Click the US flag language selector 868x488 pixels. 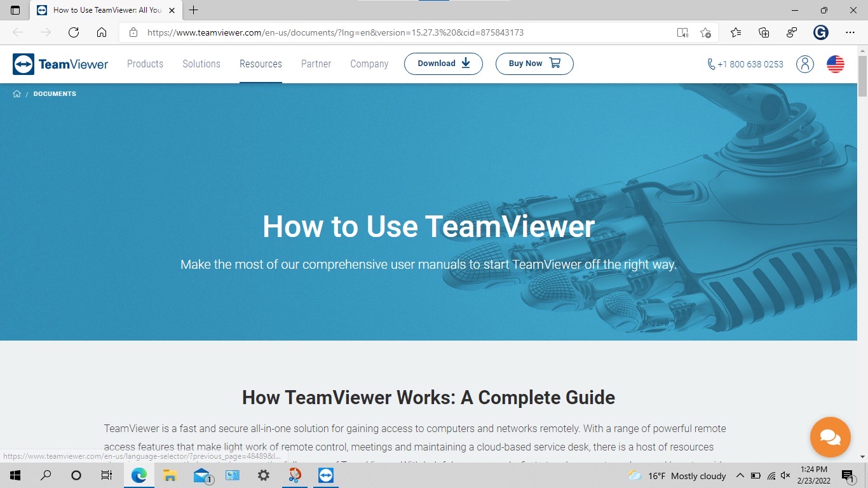tap(834, 64)
